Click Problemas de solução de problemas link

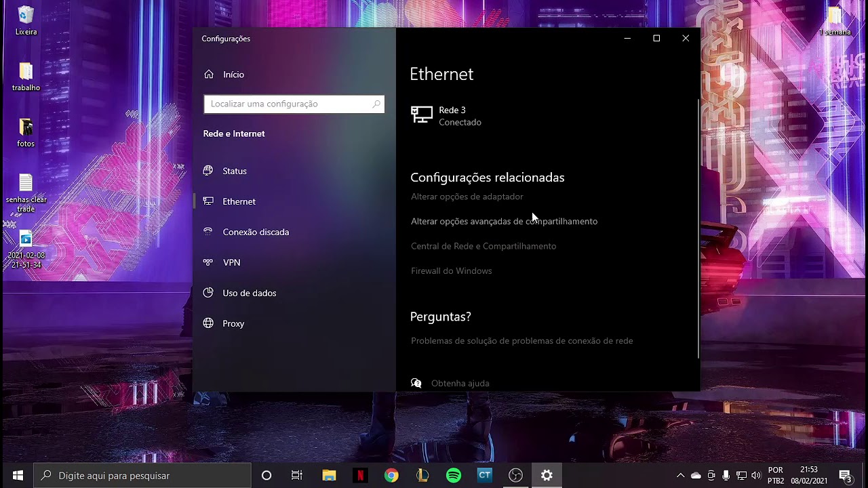521,341
